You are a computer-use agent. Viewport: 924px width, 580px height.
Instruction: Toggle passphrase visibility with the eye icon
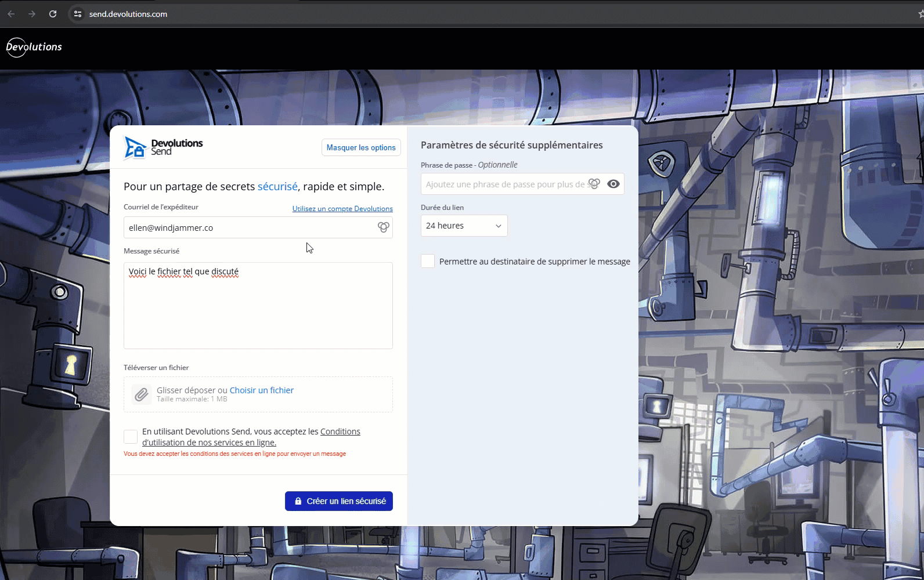[x=613, y=184]
